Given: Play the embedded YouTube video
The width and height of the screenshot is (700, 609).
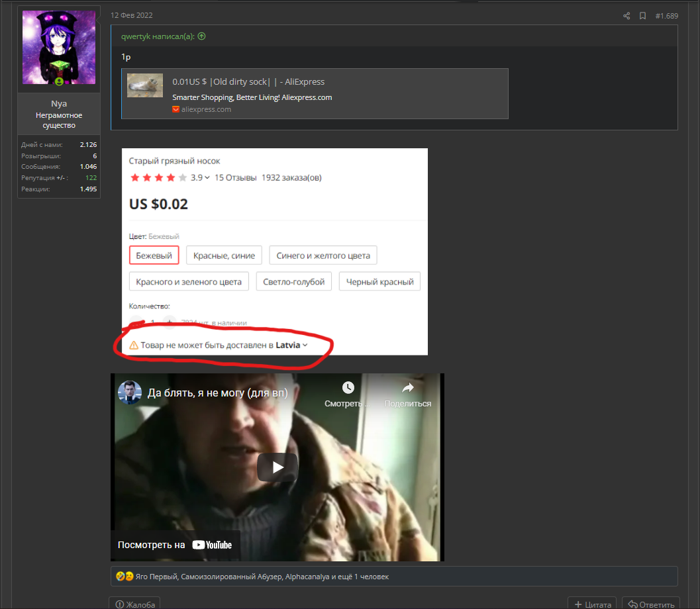Looking at the screenshot, I should tap(277, 467).
